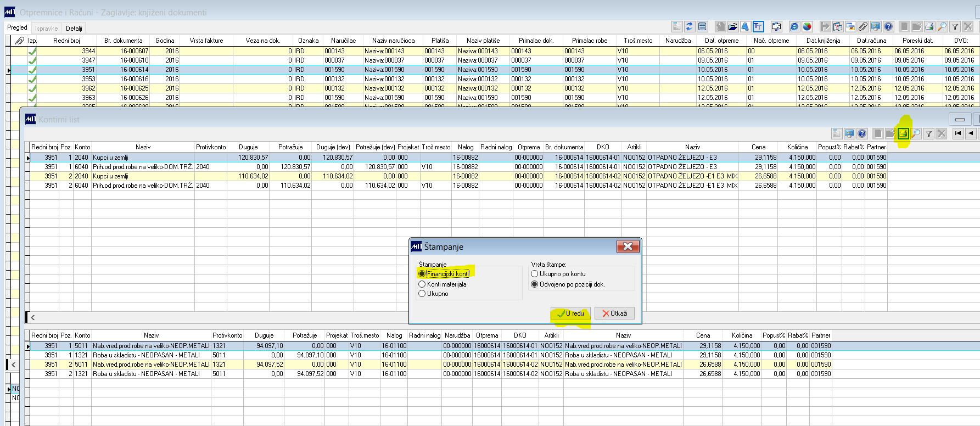This screenshot has height=426, width=980.
Task: Select main grid row with document 16-000625
Action: [x=494, y=88]
